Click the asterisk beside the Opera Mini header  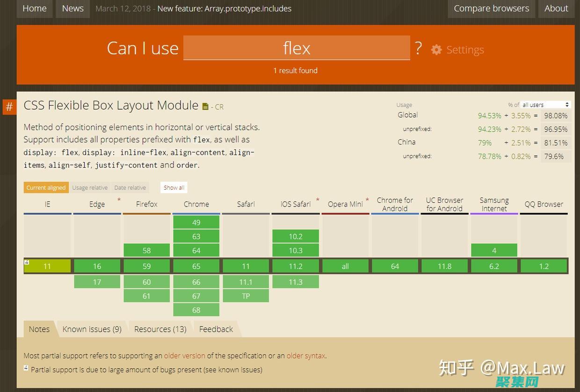tap(367, 200)
